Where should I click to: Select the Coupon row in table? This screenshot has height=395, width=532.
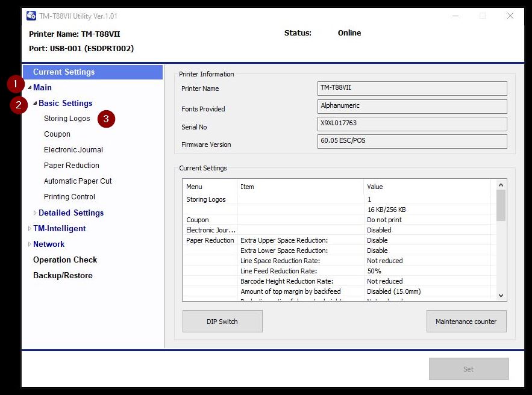tap(337, 220)
